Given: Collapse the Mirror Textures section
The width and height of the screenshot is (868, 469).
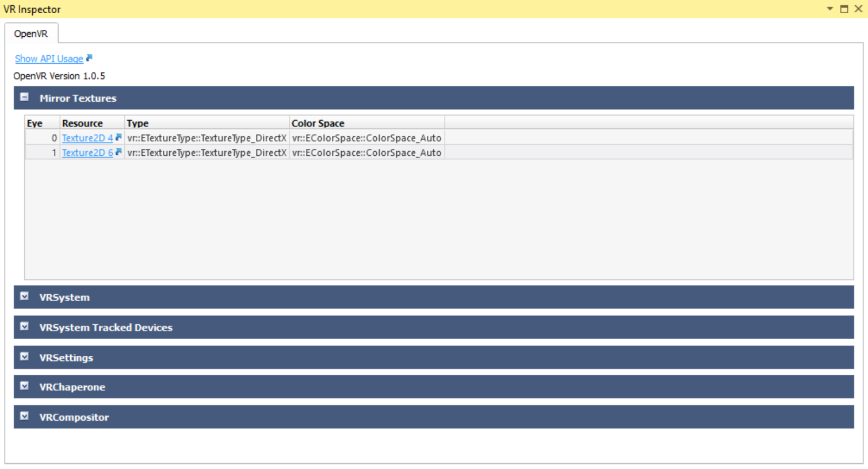Looking at the screenshot, I should click(x=24, y=97).
